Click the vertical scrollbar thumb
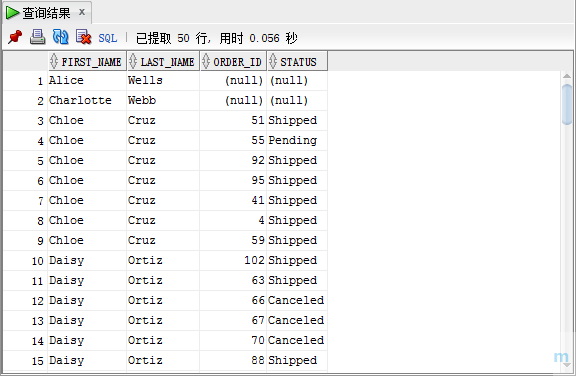576x376 pixels. pos(567,104)
